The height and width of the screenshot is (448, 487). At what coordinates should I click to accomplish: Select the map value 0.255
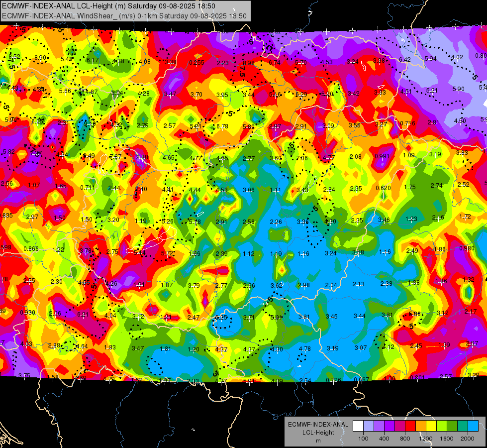(x=196, y=63)
